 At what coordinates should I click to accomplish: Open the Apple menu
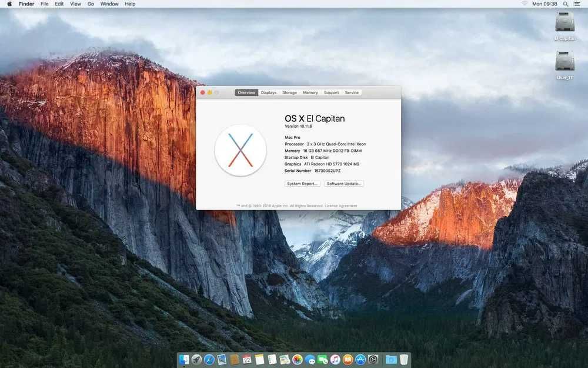[9, 4]
